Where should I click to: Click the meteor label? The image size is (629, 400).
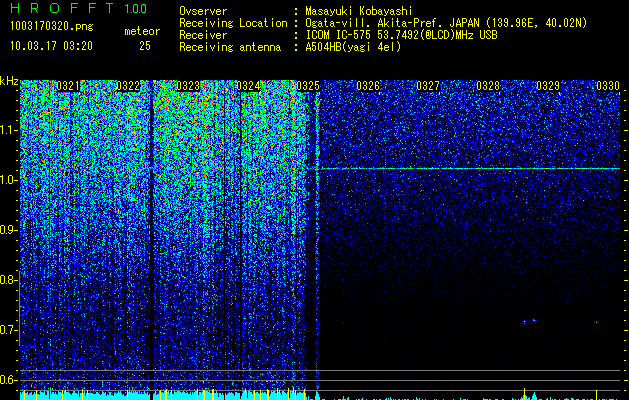pyautogui.click(x=142, y=31)
